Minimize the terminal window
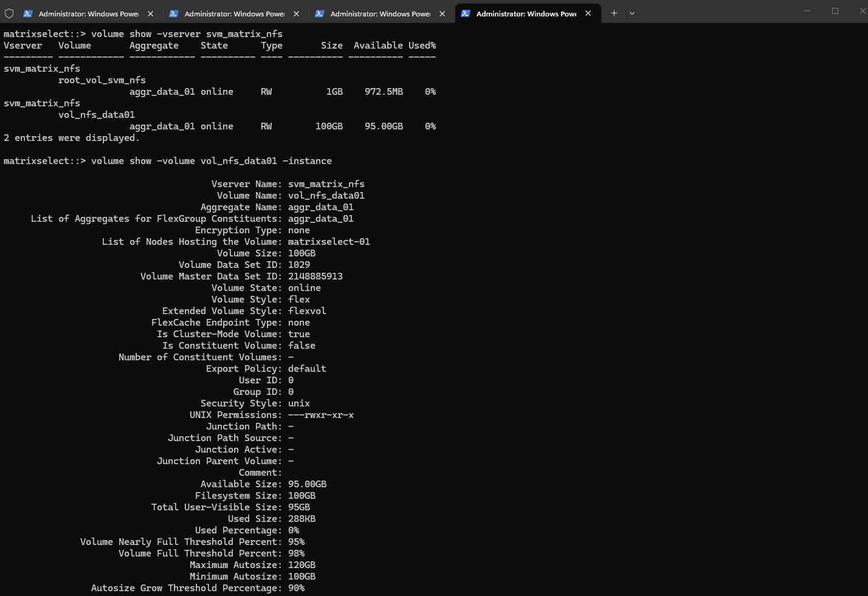Screen dimensions: 868x596 coord(807,11)
